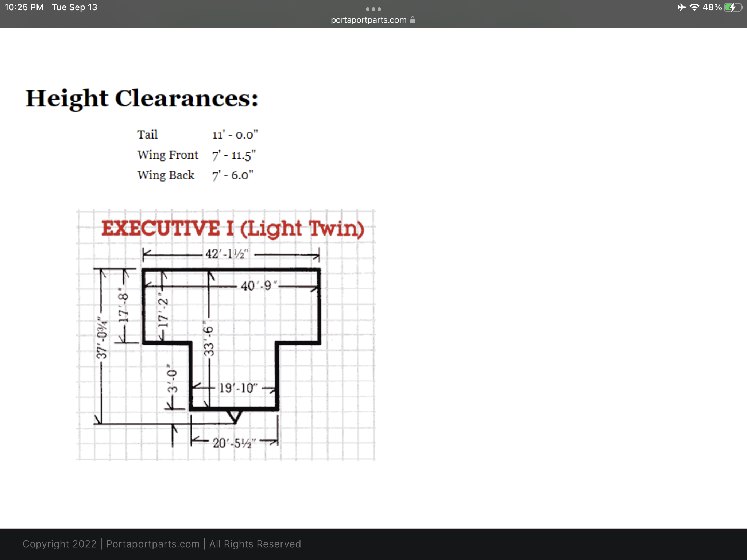Select the 7' - 6.0" value
Image resolution: width=747 pixels, height=560 pixels.
[232, 175]
